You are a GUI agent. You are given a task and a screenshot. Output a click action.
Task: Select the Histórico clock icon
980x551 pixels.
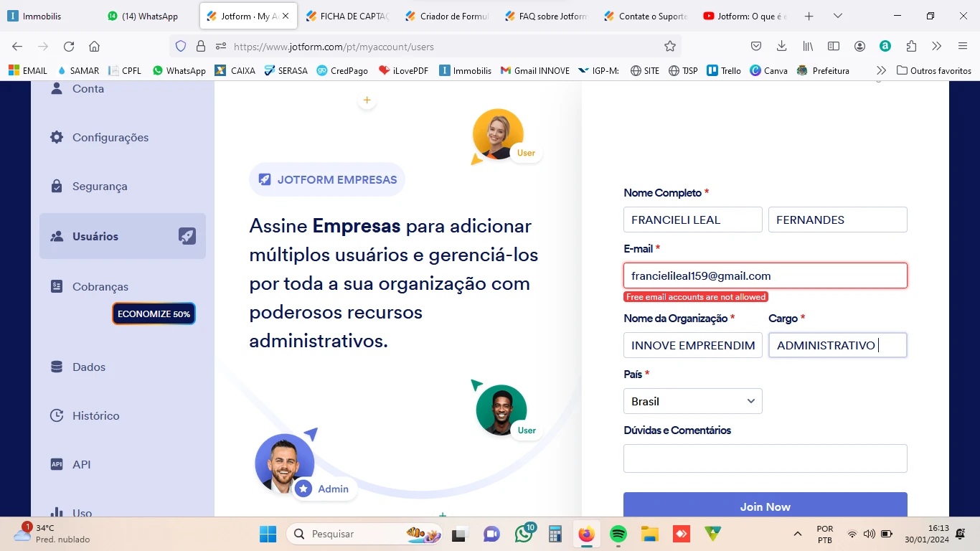point(57,415)
